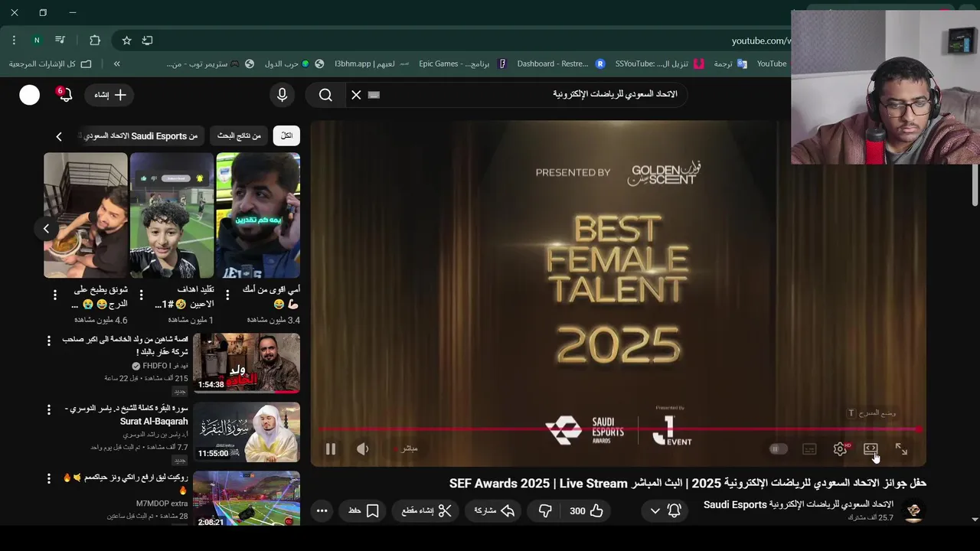Click the red live progress bar
The height and width of the screenshot is (551, 980).
(619, 429)
